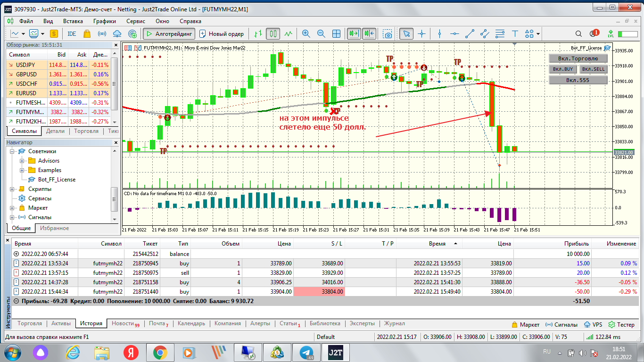
Task: Toggle the Алготрейдинг button
Action: click(169, 33)
